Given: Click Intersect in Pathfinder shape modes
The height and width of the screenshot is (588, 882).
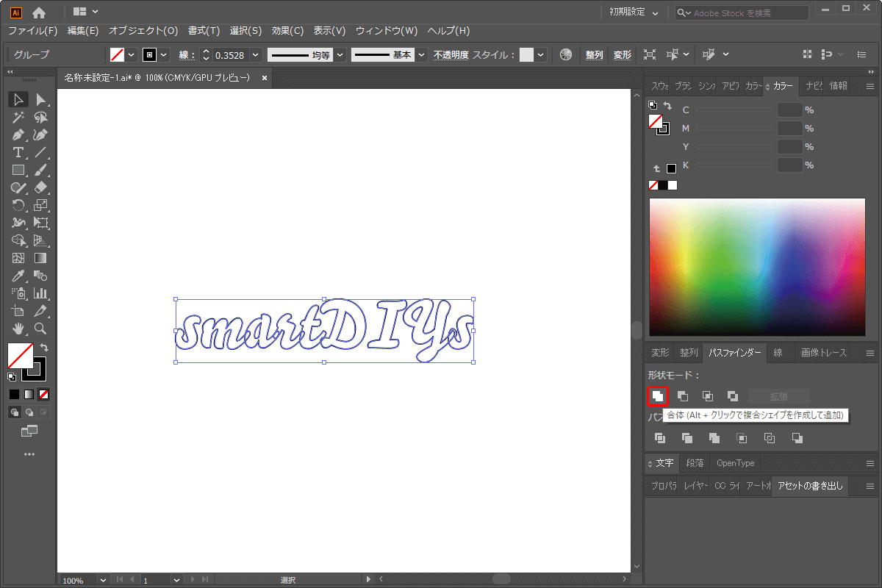Looking at the screenshot, I should 708,396.
